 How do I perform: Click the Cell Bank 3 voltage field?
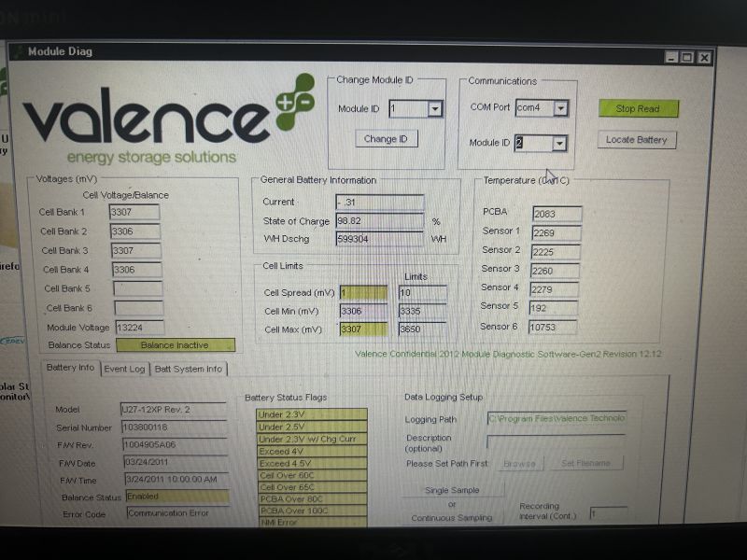[x=136, y=250]
